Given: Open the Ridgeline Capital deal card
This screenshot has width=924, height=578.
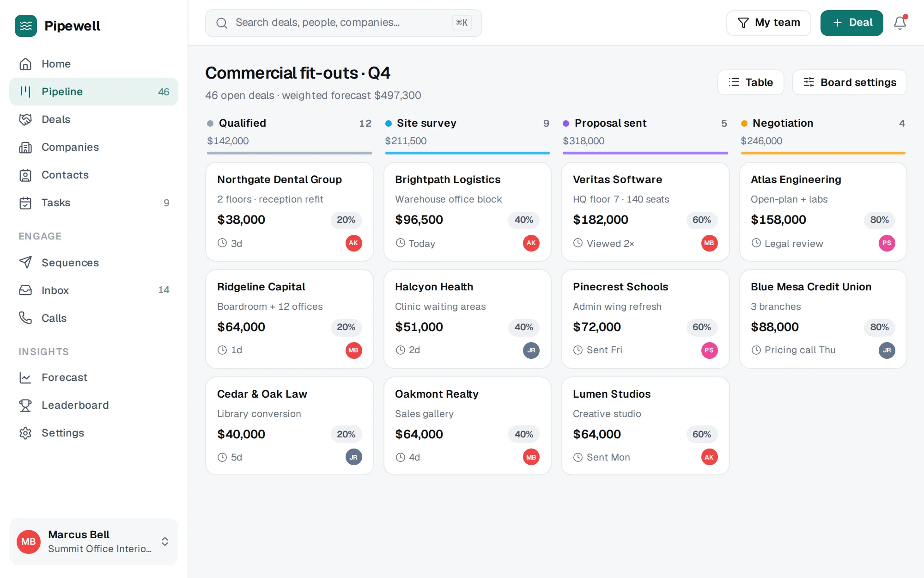Looking at the screenshot, I should pyautogui.click(x=290, y=319).
